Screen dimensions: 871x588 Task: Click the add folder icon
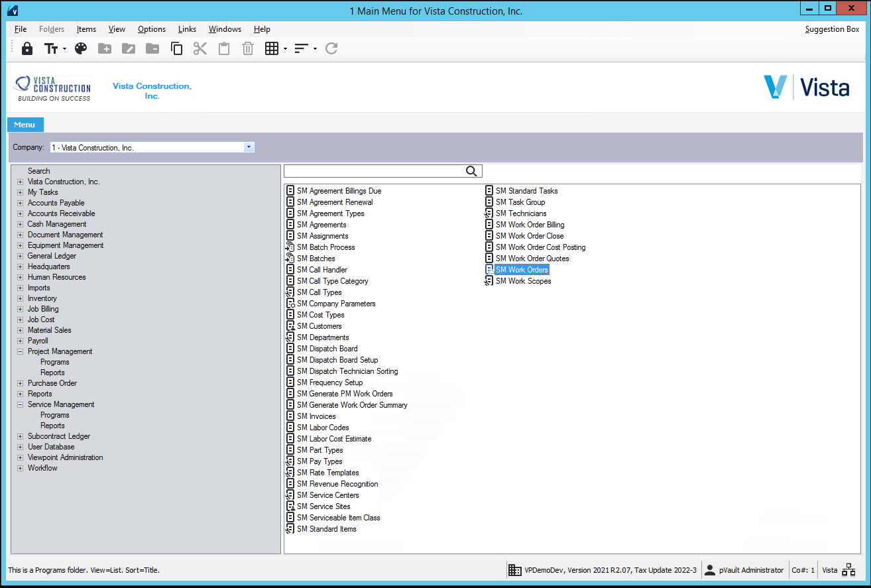click(x=105, y=48)
